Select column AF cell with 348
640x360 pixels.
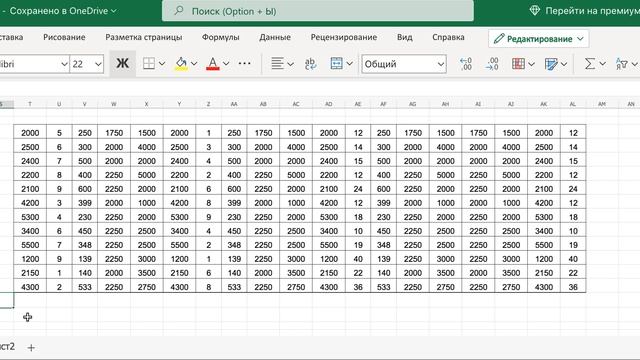pos(383,245)
